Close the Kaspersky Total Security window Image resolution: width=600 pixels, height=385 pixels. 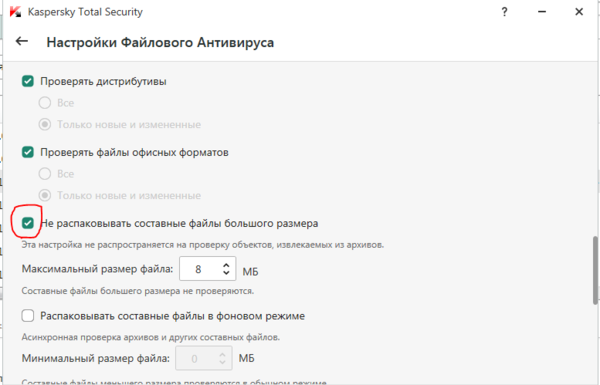tap(579, 12)
